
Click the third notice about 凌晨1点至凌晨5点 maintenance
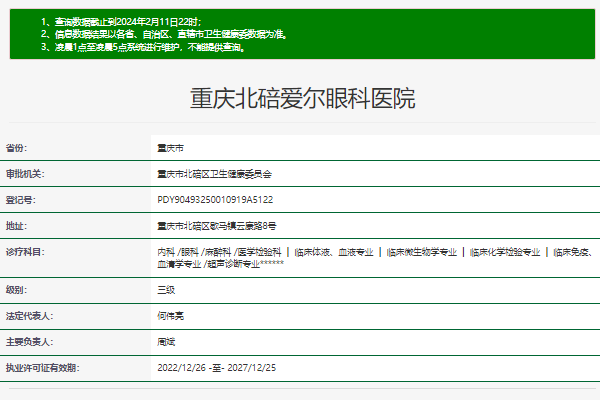pos(143,47)
